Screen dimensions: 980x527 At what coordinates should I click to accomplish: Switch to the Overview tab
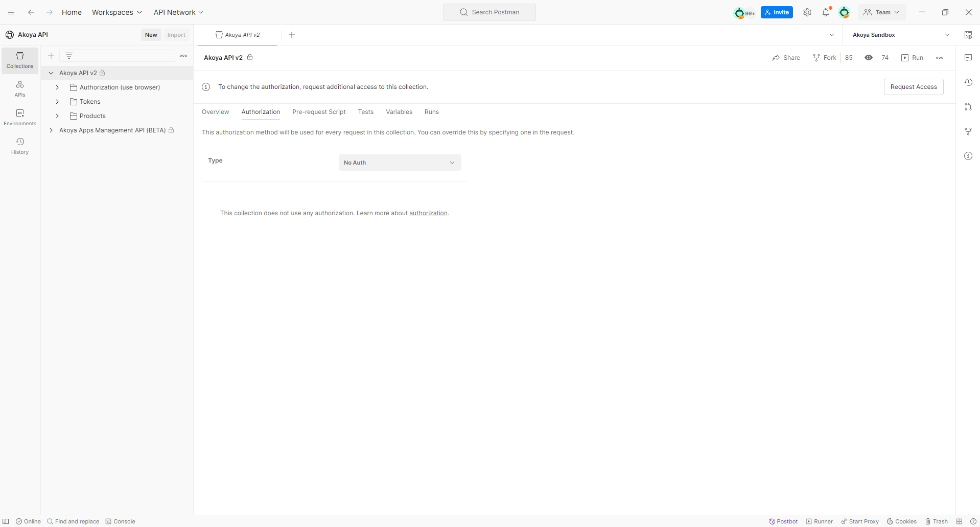215,112
